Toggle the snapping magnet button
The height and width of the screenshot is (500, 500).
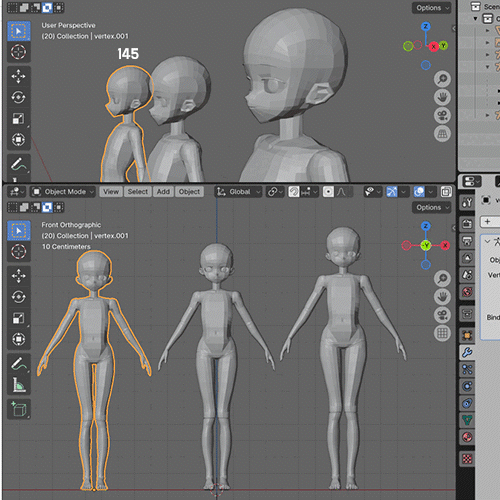[x=294, y=192]
